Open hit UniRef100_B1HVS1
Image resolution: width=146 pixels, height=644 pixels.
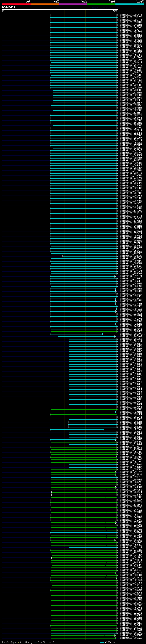pyautogui.click(x=131, y=573)
